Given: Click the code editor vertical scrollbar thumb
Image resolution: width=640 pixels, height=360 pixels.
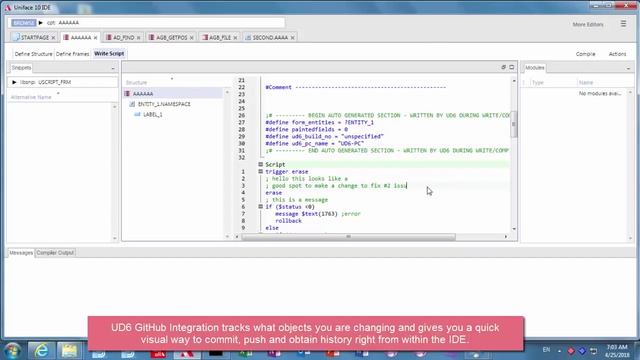Looking at the screenshot, I should (x=514, y=124).
